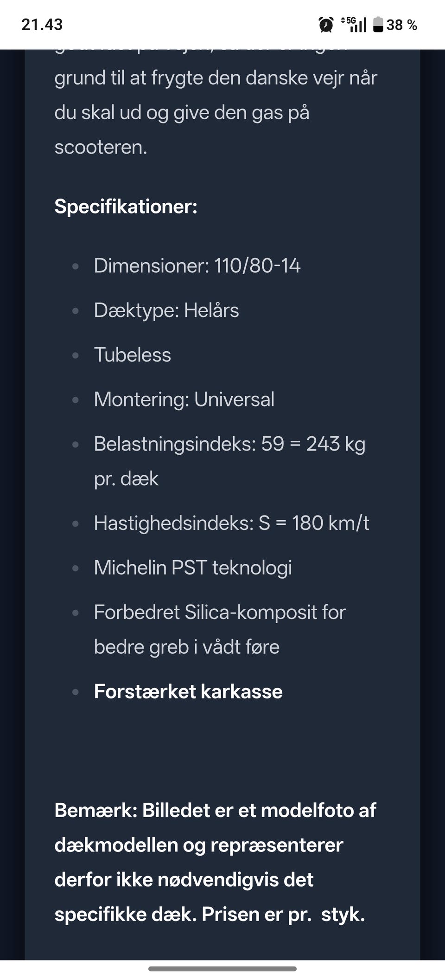445x980 pixels.
Task: Tap the Bemærk modelfoto notice paragraph
Action: (216, 862)
